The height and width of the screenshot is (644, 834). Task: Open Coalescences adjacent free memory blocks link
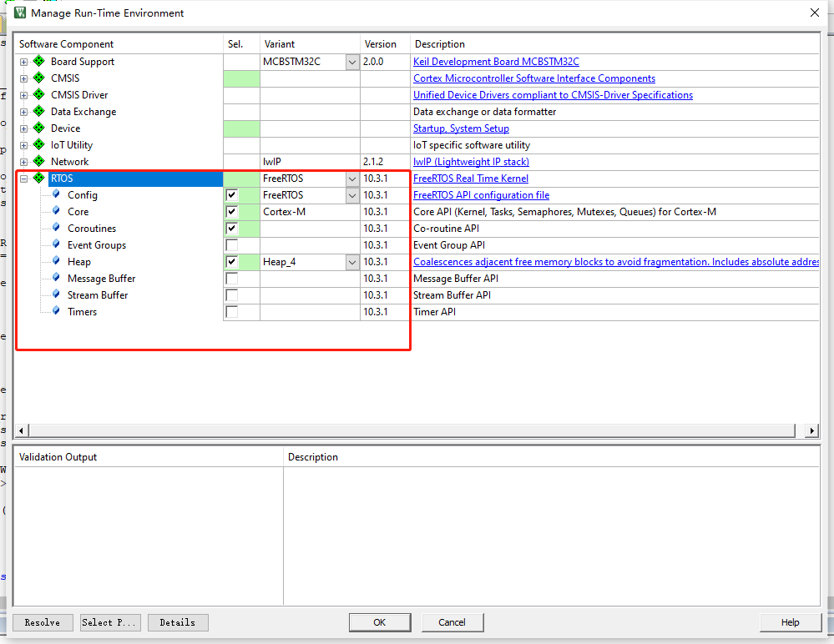[x=616, y=261]
